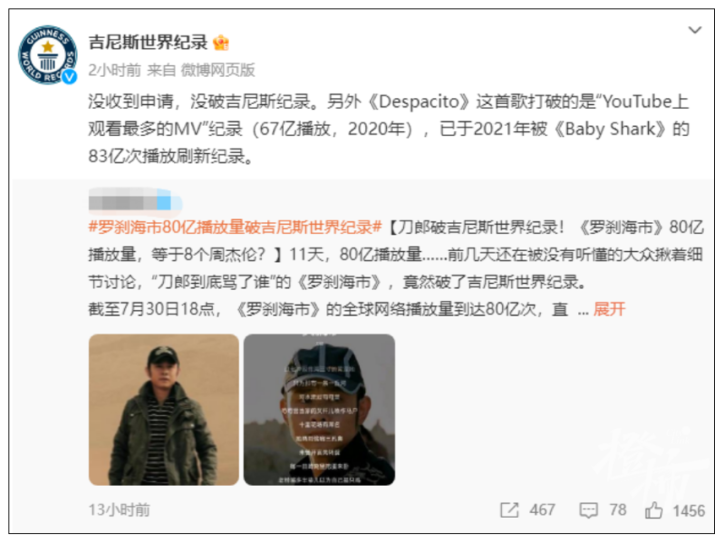Expand the post options chevron menu

click(695, 30)
